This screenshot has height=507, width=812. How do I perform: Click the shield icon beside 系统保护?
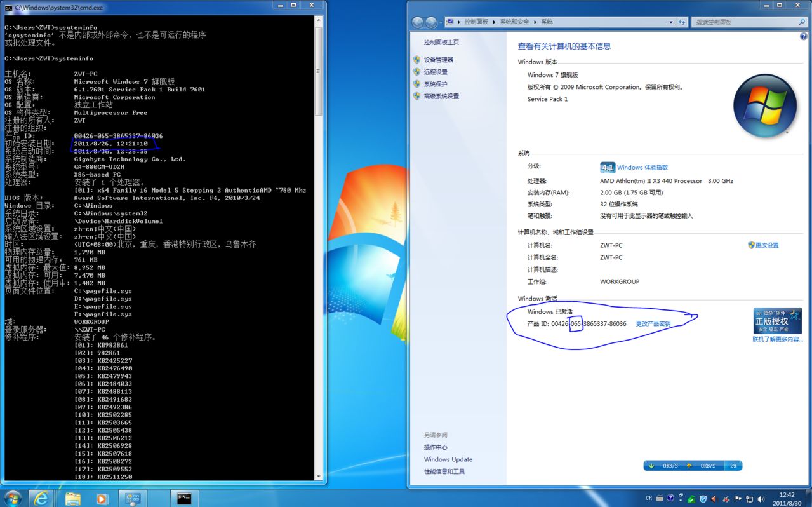417,84
